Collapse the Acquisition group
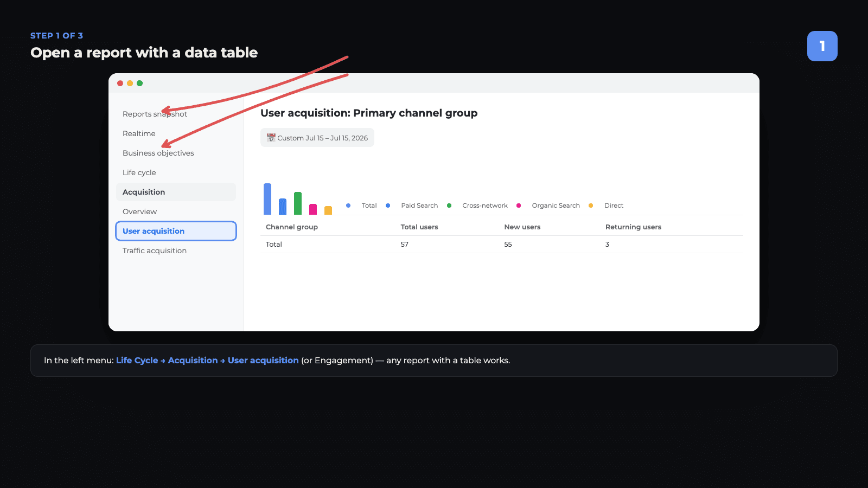 [x=176, y=192]
